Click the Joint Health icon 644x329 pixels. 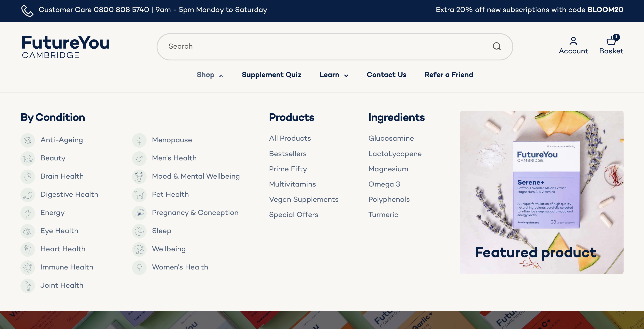(28, 286)
